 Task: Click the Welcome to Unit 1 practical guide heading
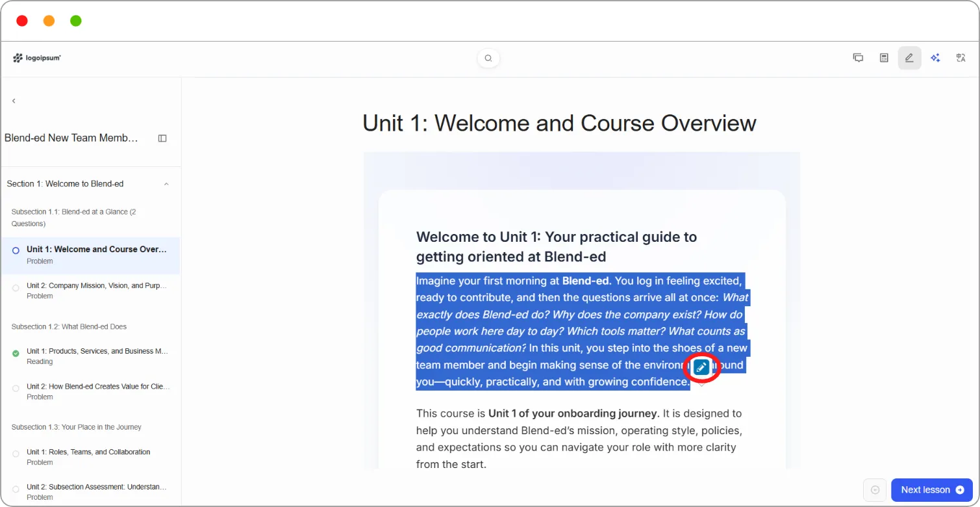click(x=557, y=246)
